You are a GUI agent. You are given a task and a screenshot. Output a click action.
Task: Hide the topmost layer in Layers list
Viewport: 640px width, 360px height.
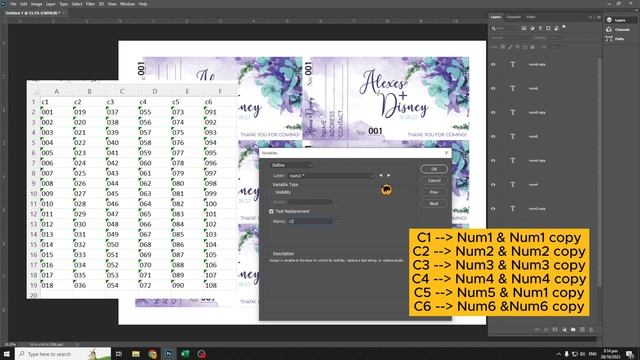point(493,64)
